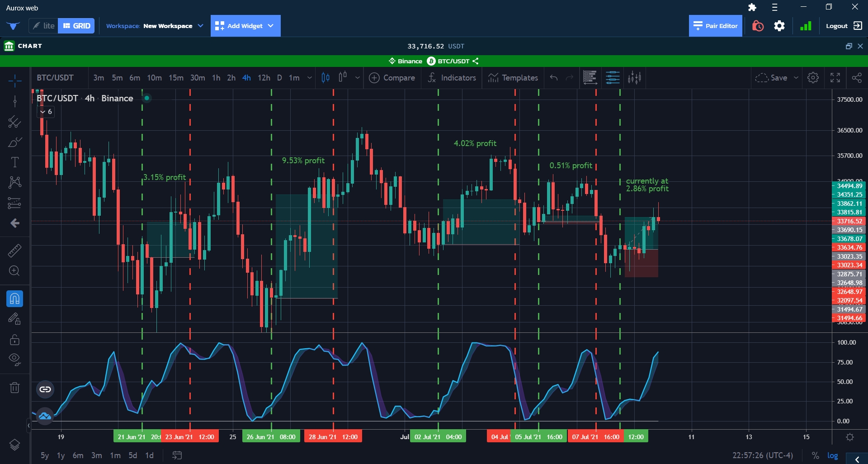Viewport: 868px width, 464px height.
Task: Open the Pair Editor
Action: pyautogui.click(x=715, y=26)
